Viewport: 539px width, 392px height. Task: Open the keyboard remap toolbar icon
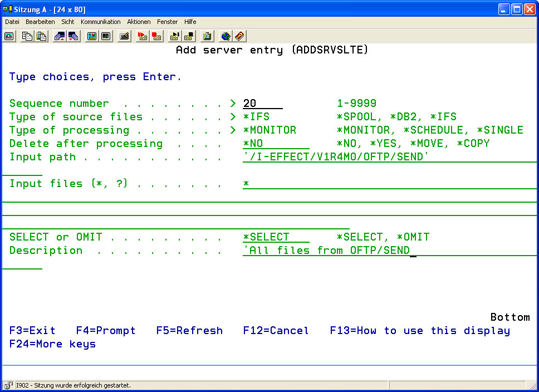[125, 36]
